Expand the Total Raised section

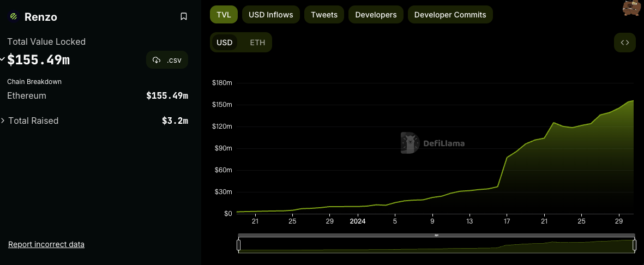4,121
